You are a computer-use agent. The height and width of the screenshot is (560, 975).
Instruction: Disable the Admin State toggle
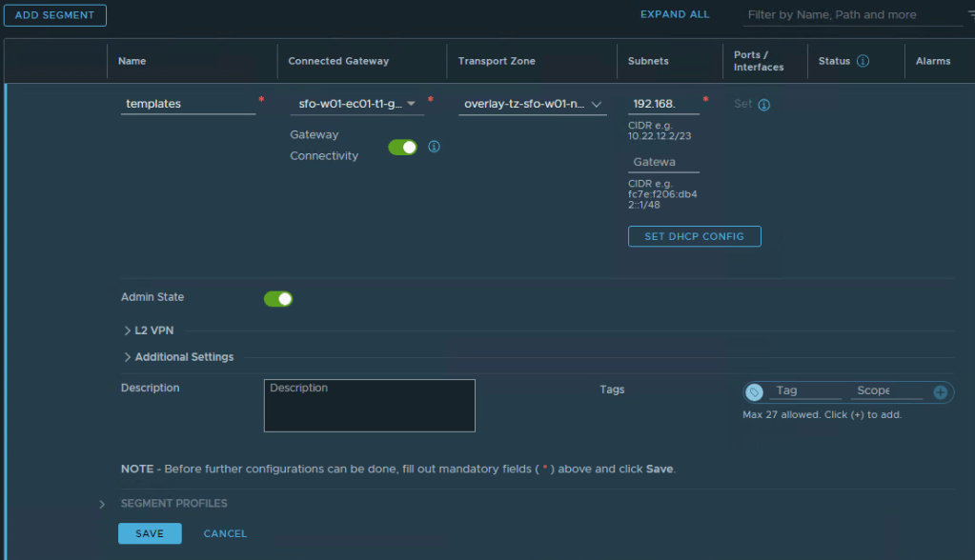pos(278,299)
